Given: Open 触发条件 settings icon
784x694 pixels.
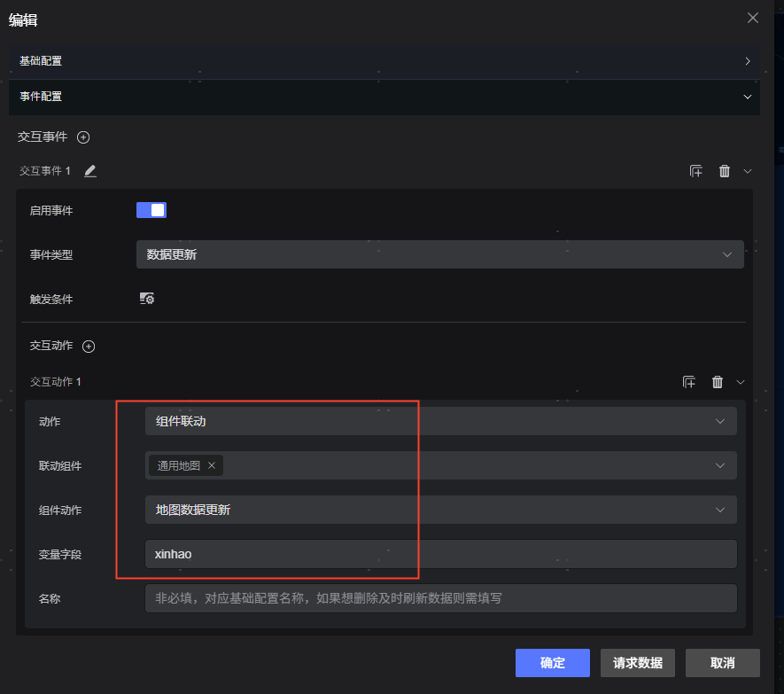Looking at the screenshot, I should pos(147,299).
